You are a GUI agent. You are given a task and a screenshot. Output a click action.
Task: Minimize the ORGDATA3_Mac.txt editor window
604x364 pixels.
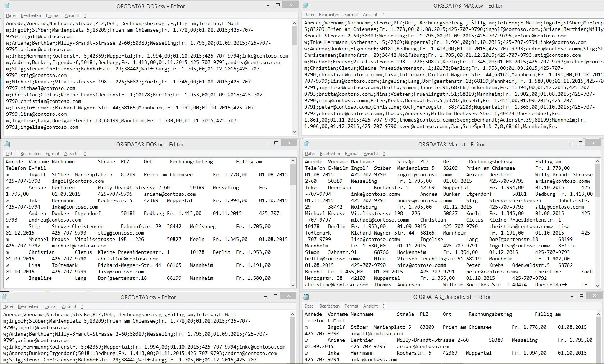[571, 143]
